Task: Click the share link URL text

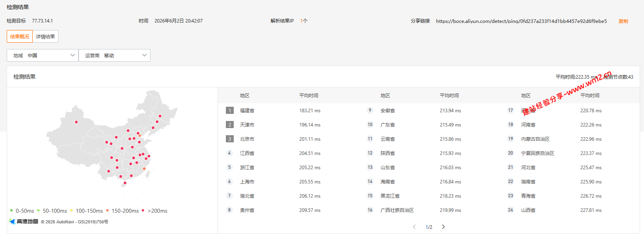Action: (521, 21)
